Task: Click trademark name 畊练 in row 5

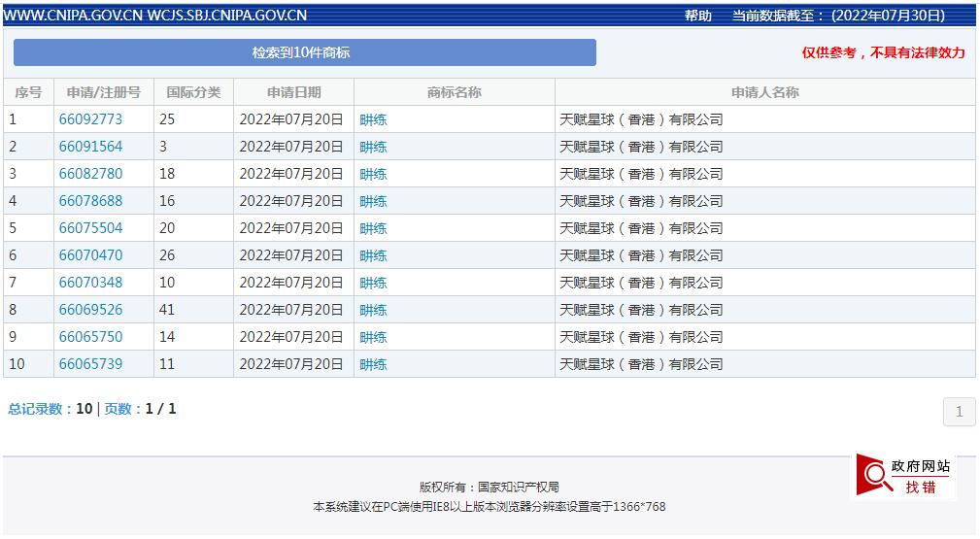Action: tap(373, 228)
